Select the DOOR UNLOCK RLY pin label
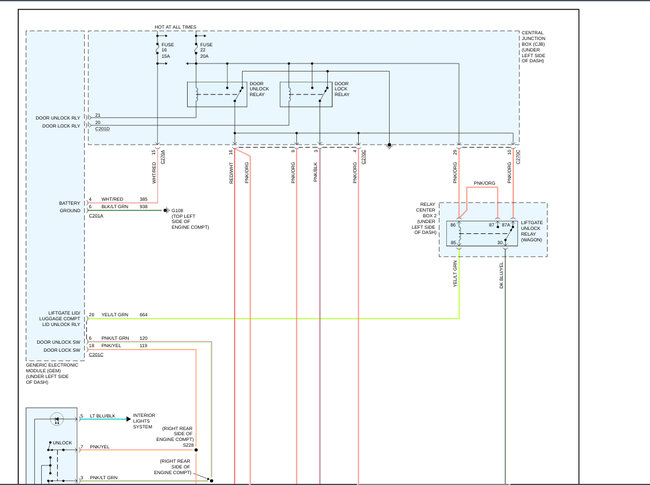 coord(58,118)
